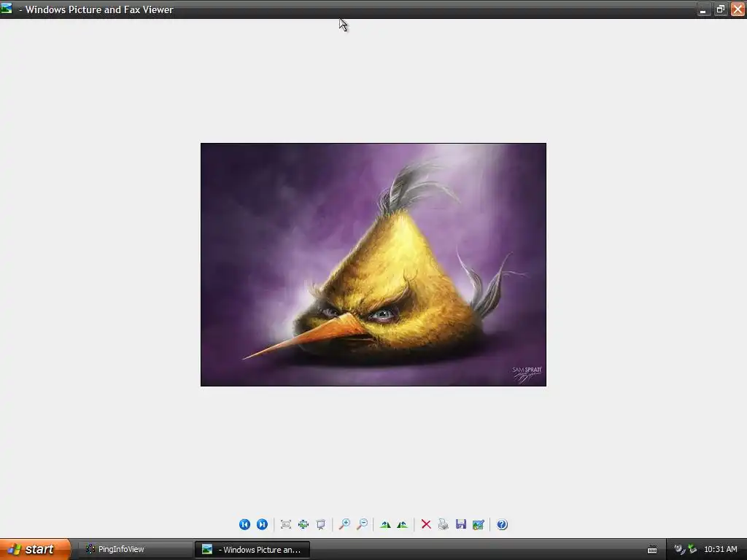
Task: Zoom out of the picture
Action: (362, 524)
